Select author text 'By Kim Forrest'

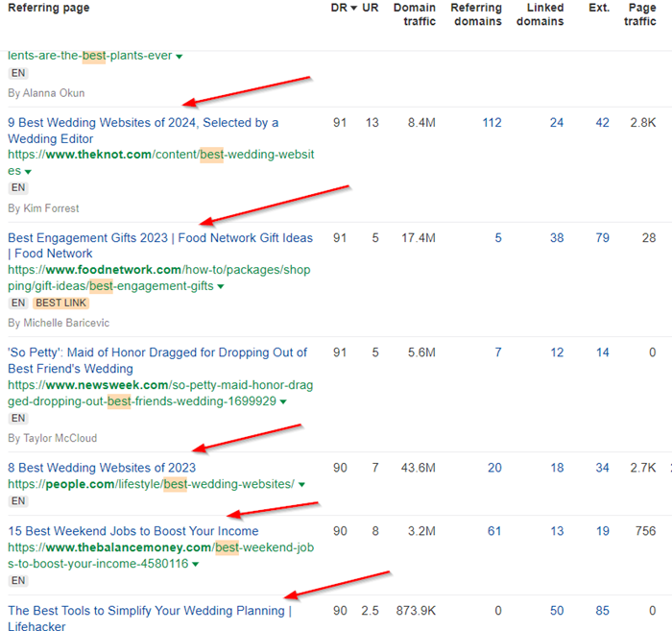pyautogui.click(x=43, y=208)
